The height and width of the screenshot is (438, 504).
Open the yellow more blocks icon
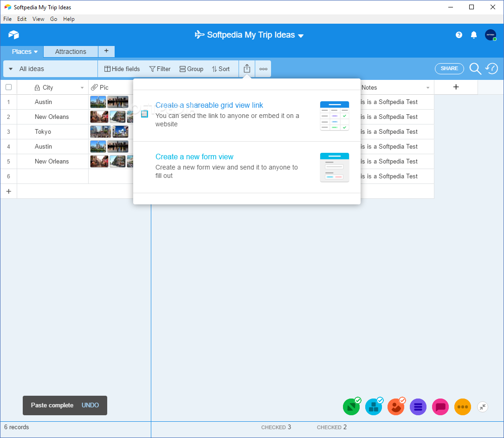(x=463, y=407)
